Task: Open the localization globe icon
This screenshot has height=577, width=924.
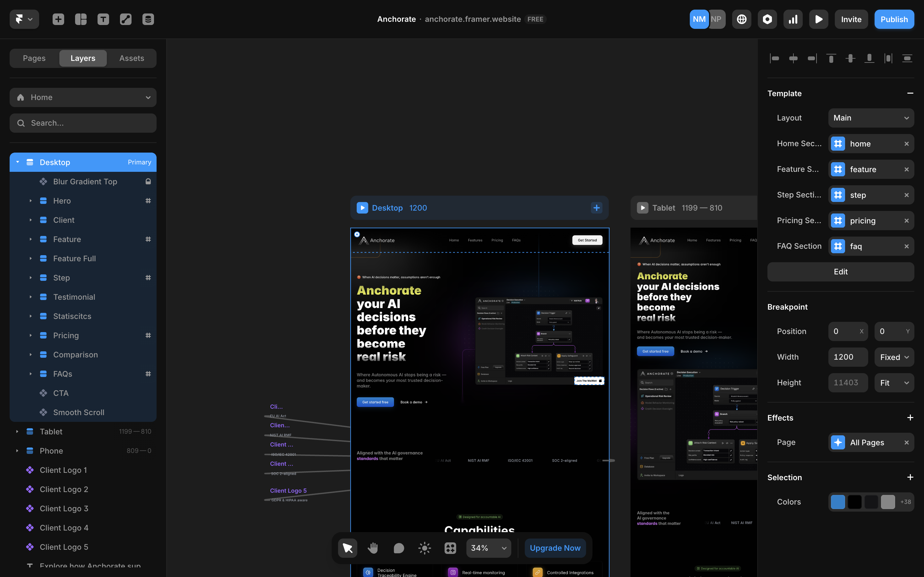Action: pos(741,19)
